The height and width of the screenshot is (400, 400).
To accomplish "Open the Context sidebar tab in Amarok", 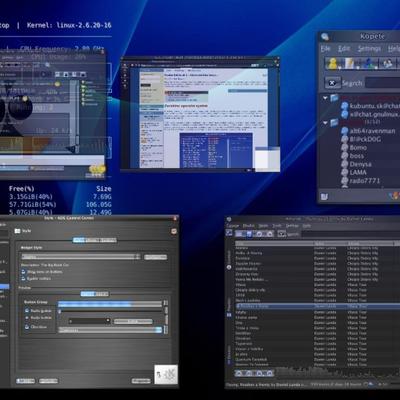I will (229, 259).
